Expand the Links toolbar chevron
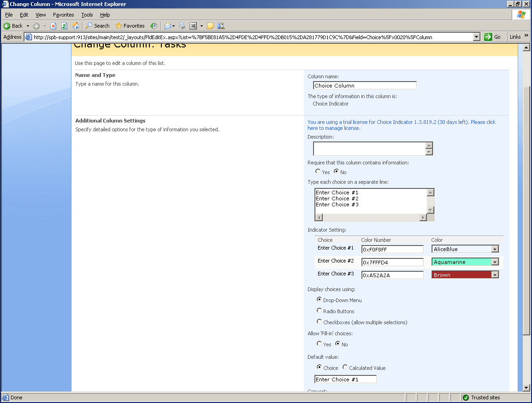 pyautogui.click(x=526, y=35)
